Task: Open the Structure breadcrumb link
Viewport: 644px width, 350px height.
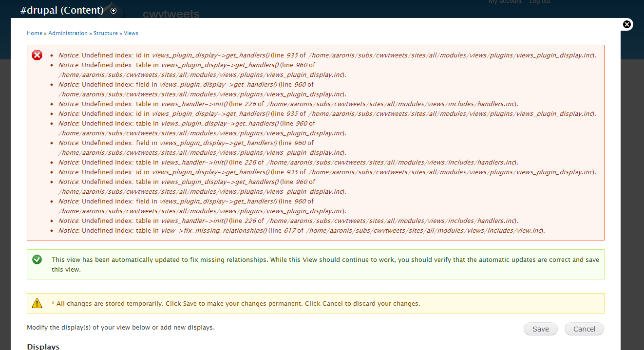Action: point(106,33)
